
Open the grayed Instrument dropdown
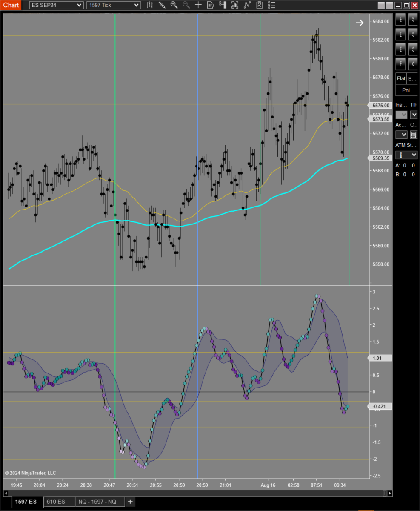point(401,115)
